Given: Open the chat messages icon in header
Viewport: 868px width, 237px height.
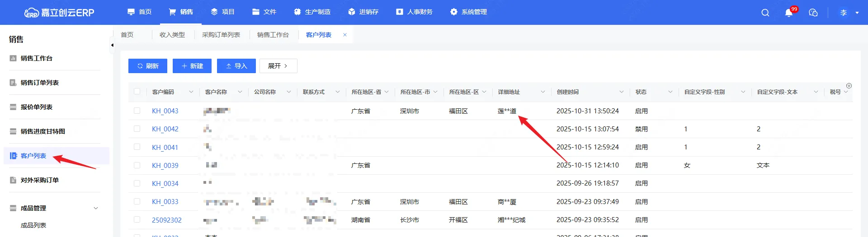Looking at the screenshot, I should (813, 13).
